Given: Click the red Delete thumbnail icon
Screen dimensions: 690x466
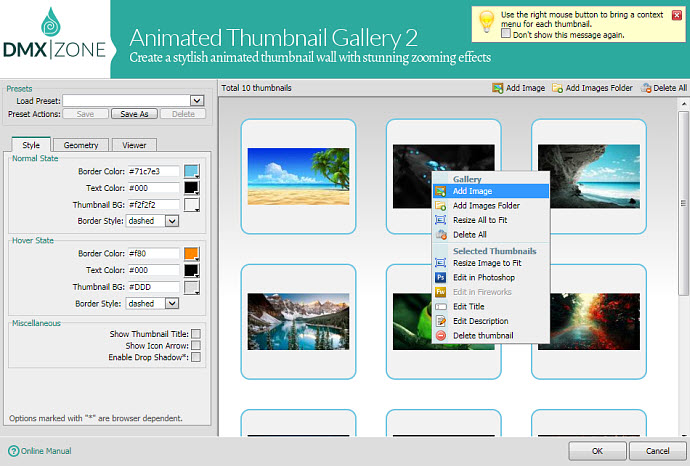Looking at the screenshot, I should point(440,335).
